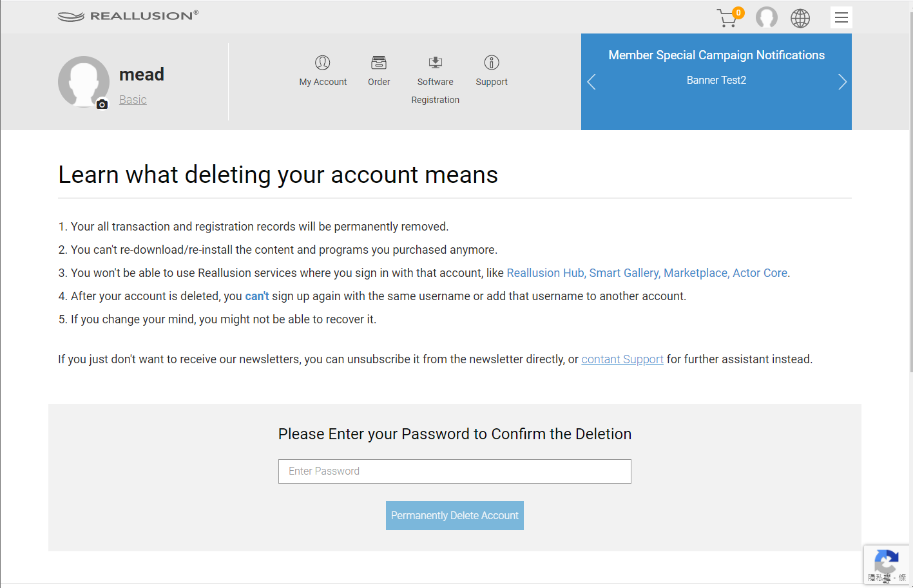Screen dimensions: 913x588
Task: Click the Basic membership link
Action: click(x=133, y=100)
